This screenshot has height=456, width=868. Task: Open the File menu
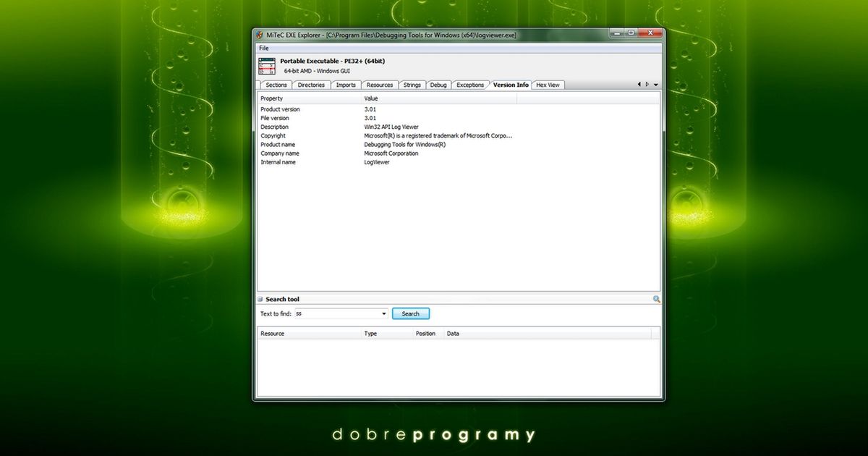[264, 48]
